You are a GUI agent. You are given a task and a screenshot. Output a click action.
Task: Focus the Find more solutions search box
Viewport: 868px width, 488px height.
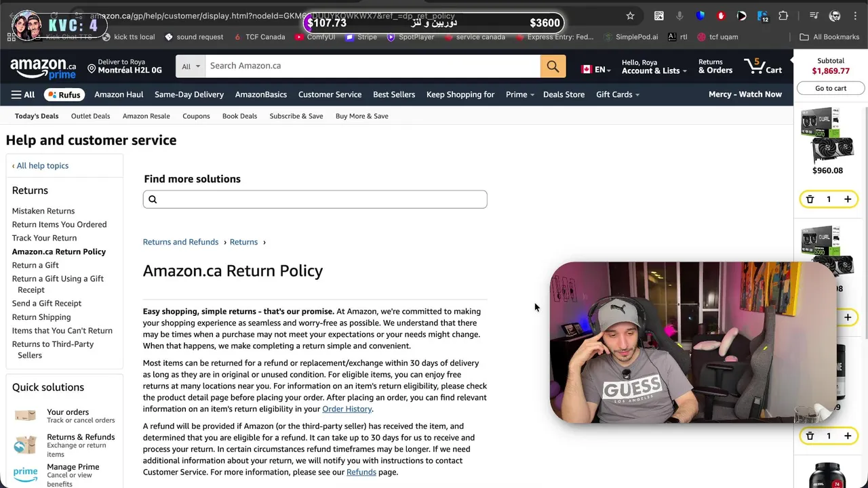point(315,199)
